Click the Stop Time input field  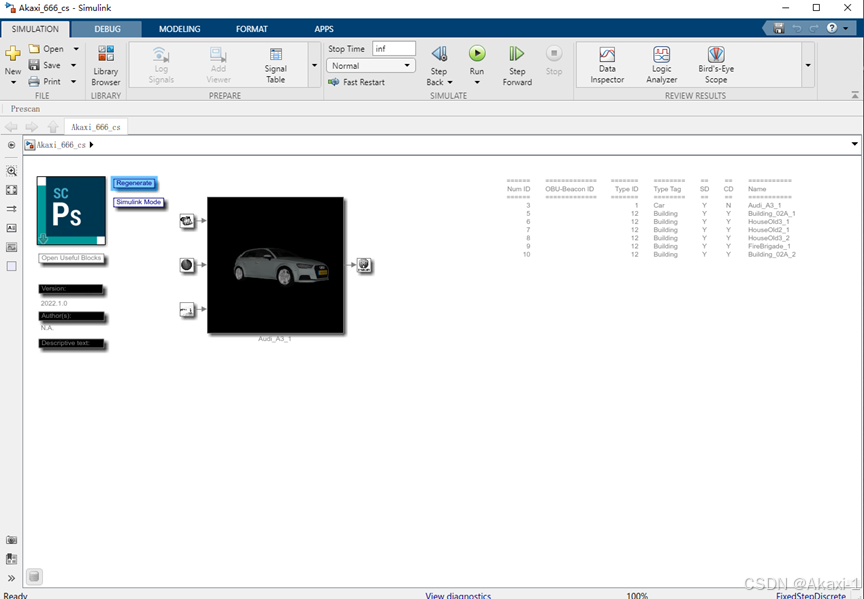click(393, 48)
